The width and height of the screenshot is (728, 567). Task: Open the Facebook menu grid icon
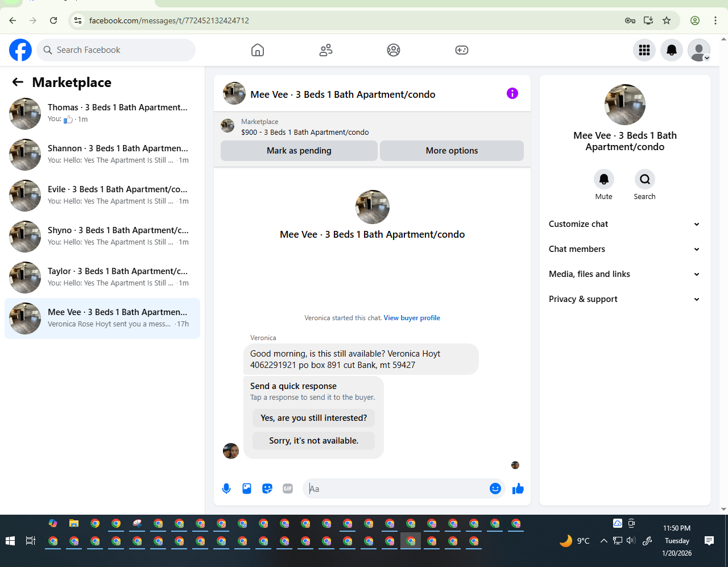[x=644, y=50]
